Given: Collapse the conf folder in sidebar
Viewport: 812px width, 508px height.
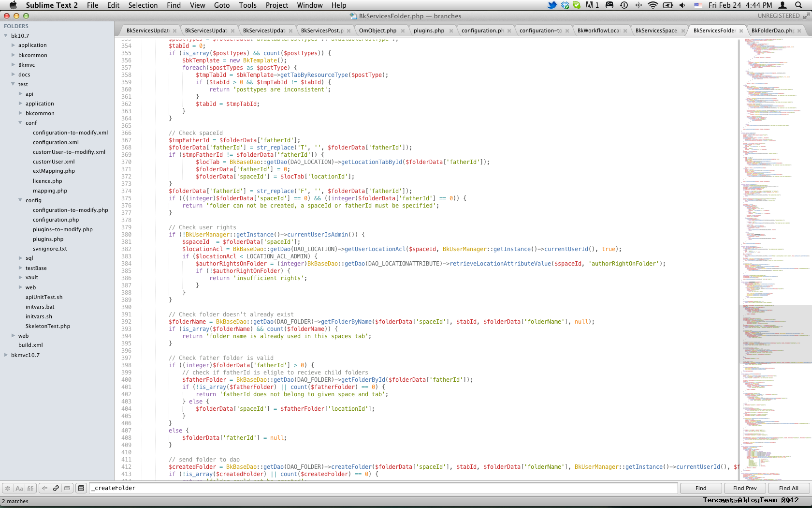Looking at the screenshot, I should tap(20, 123).
